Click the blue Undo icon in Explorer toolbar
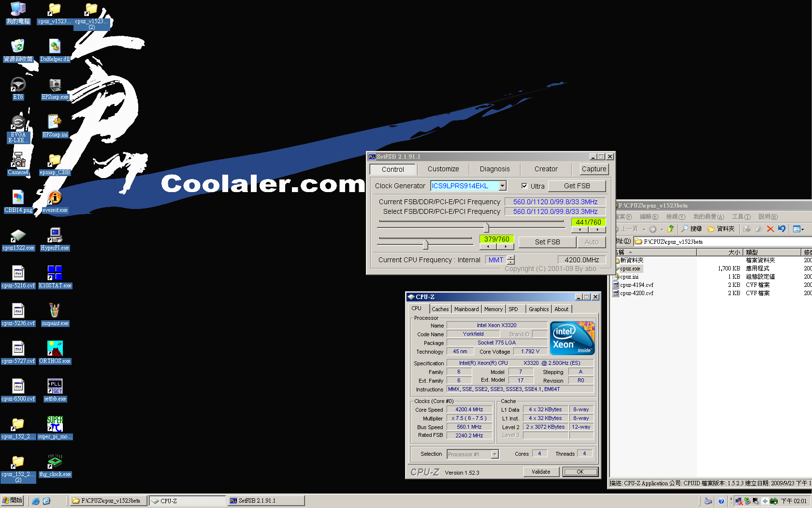 tap(782, 229)
